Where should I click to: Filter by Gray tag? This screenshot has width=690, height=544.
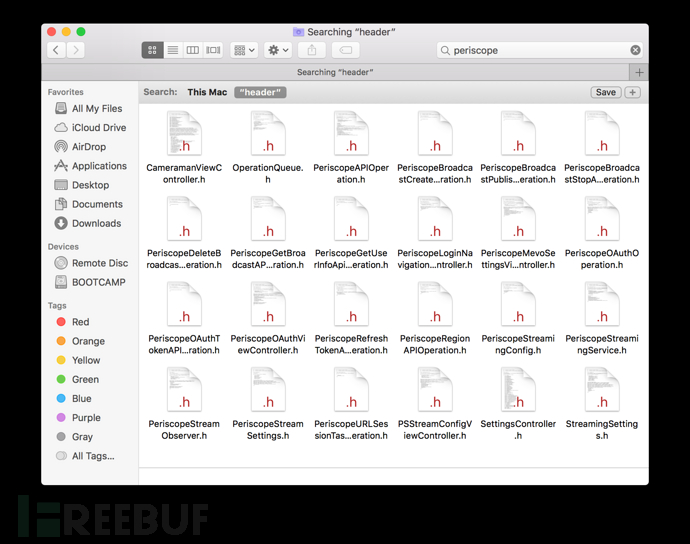coord(74,437)
